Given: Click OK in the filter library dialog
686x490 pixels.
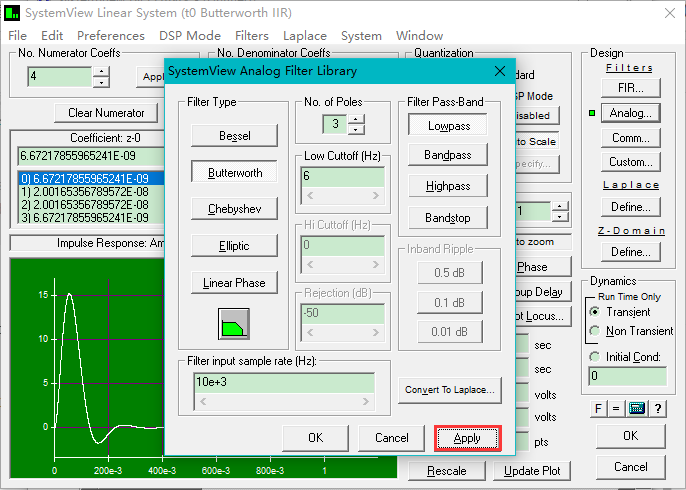Looking at the screenshot, I should [315, 438].
